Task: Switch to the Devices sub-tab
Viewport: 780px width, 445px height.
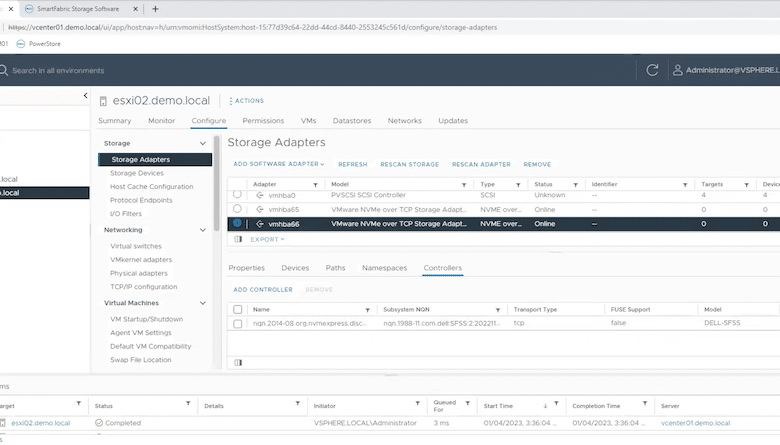Action: (295, 267)
